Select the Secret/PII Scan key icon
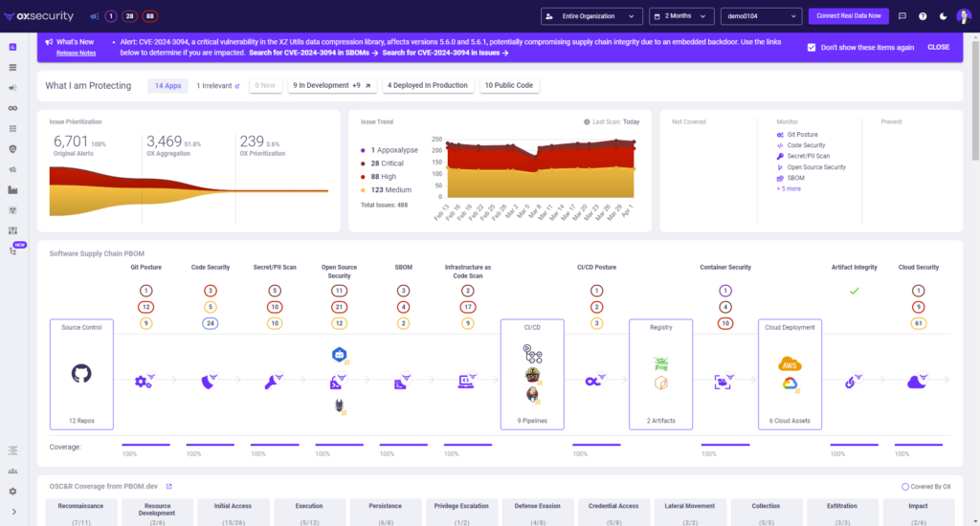 click(x=273, y=381)
